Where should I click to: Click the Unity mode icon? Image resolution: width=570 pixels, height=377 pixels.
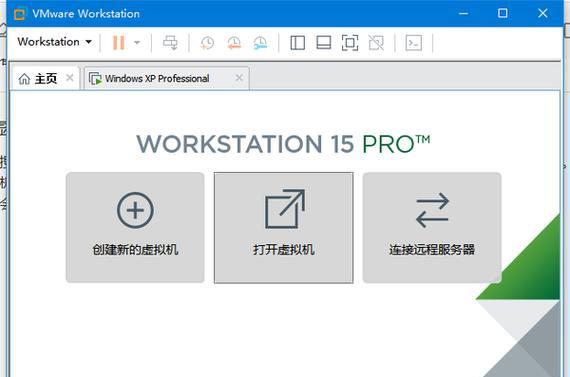376,43
